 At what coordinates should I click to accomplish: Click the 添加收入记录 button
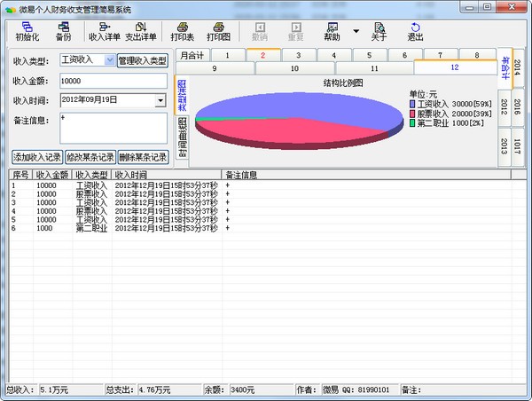[37, 157]
